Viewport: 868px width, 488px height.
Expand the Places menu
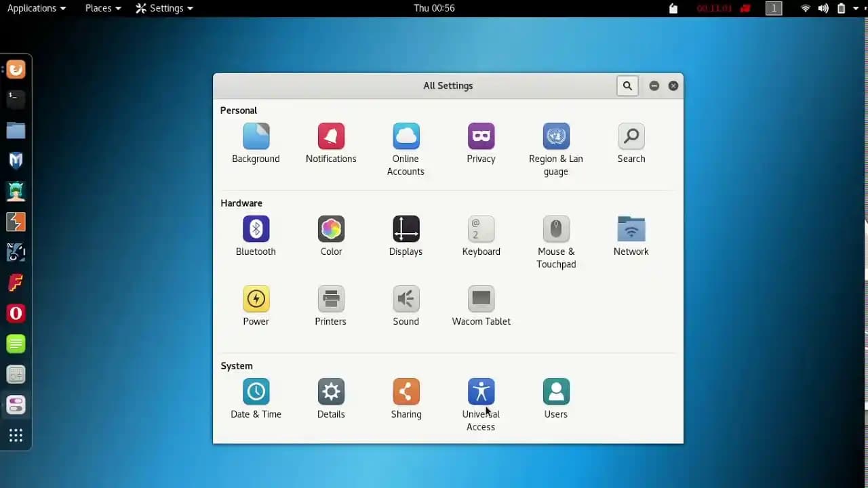point(103,8)
